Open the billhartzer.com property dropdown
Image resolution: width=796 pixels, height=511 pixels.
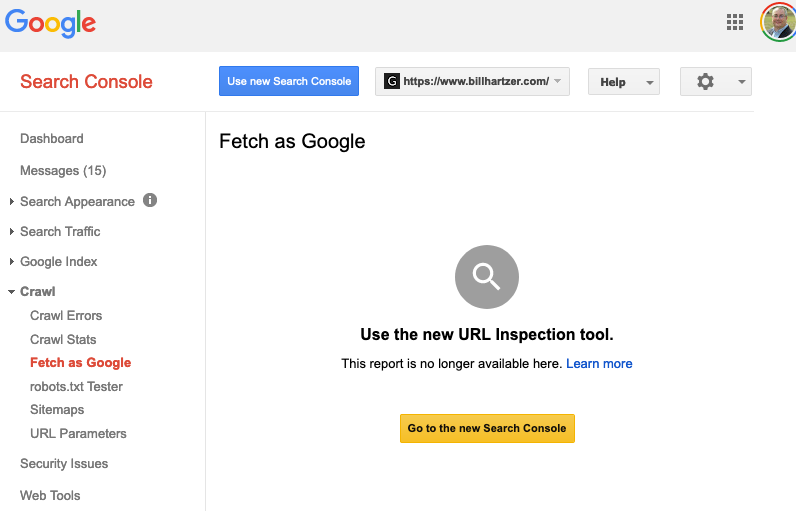pos(472,81)
